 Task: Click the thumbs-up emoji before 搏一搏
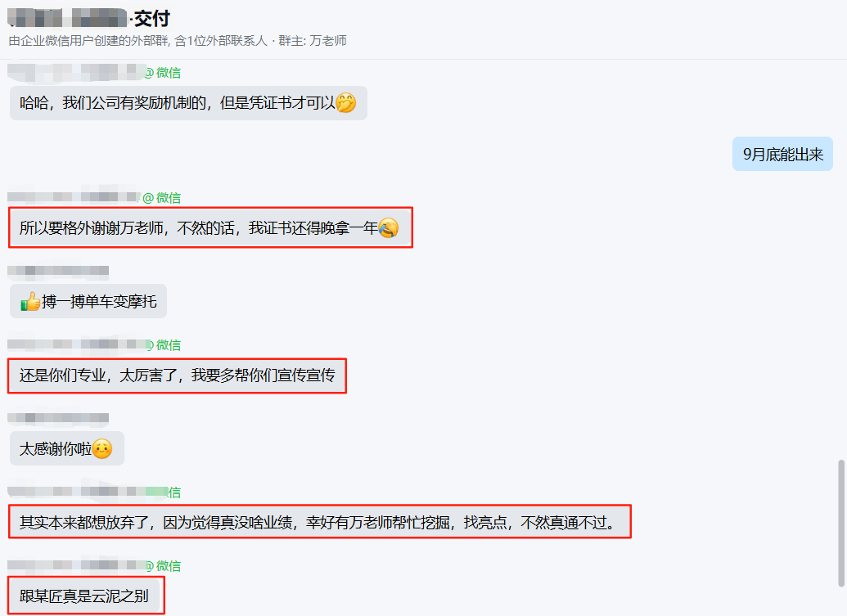[x=30, y=301]
